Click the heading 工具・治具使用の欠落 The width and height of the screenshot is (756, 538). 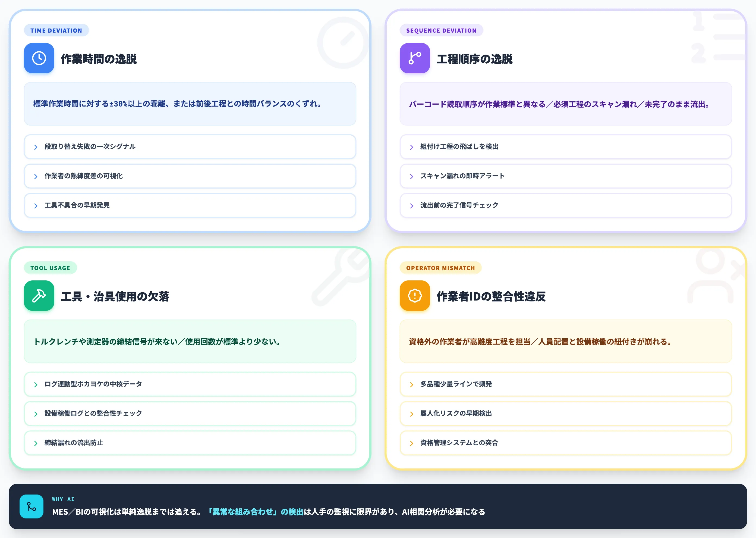coord(115,296)
